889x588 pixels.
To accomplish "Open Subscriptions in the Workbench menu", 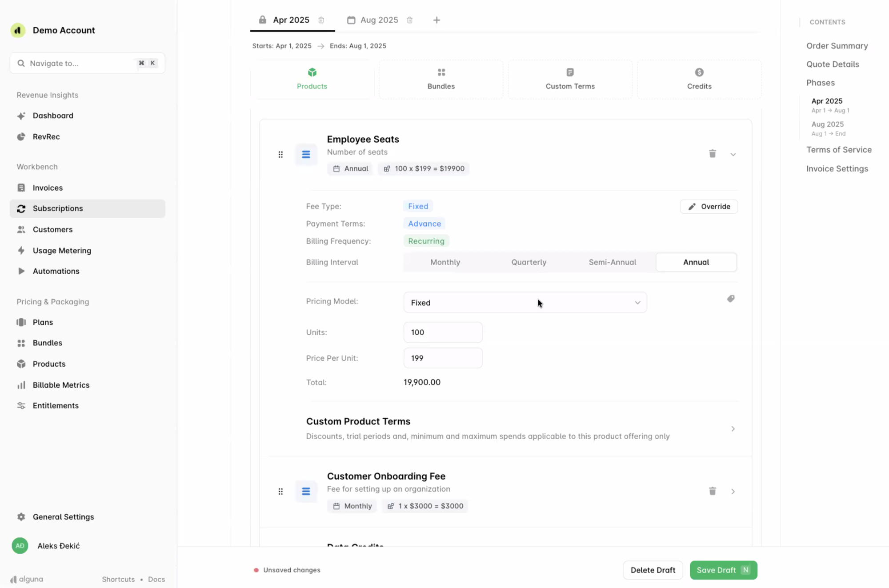I will [x=58, y=208].
